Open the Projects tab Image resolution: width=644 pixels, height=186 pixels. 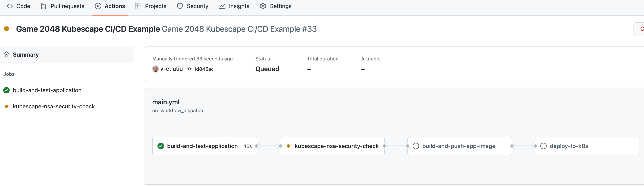point(150,6)
